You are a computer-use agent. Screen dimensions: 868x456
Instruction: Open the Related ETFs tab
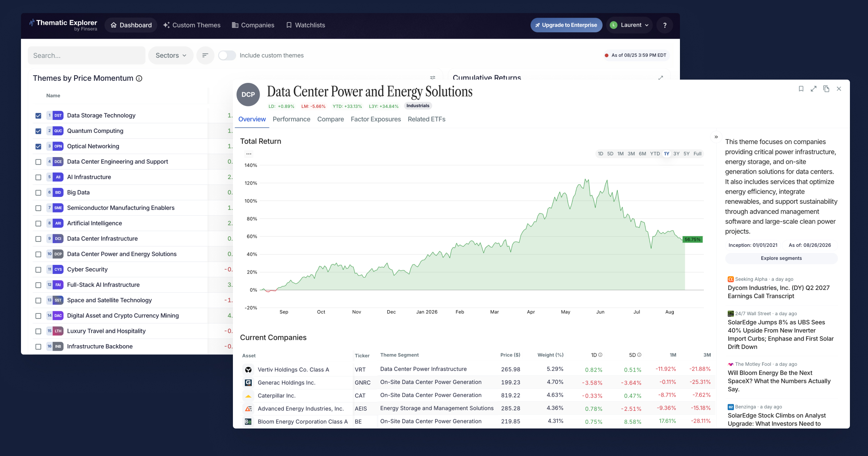426,119
